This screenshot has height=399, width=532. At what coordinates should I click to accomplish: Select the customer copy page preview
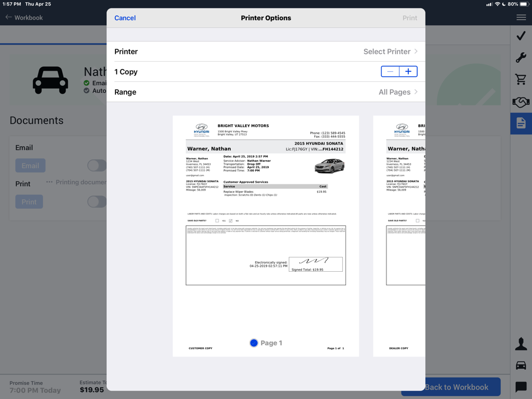pyautogui.click(x=265, y=236)
